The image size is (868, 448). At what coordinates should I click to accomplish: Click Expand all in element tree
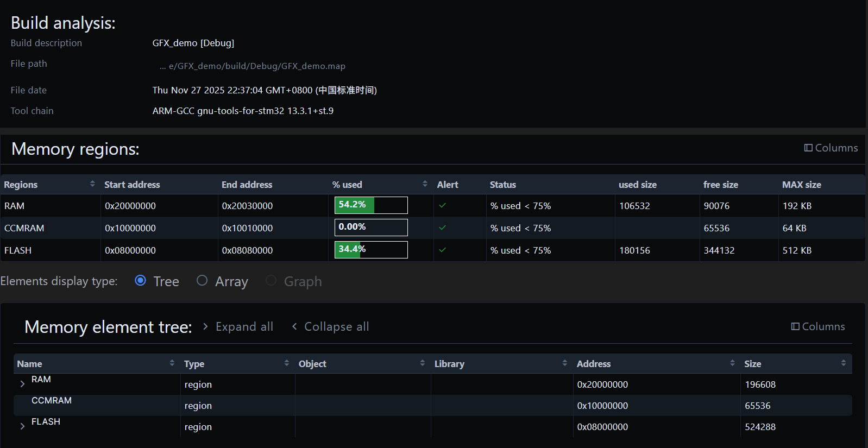pyautogui.click(x=238, y=326)
